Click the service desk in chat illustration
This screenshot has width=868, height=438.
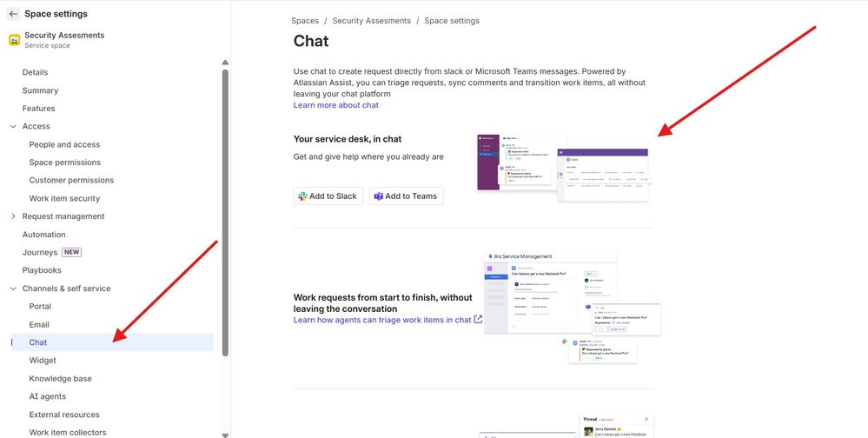pyautogui.click(x=562, y=168)
